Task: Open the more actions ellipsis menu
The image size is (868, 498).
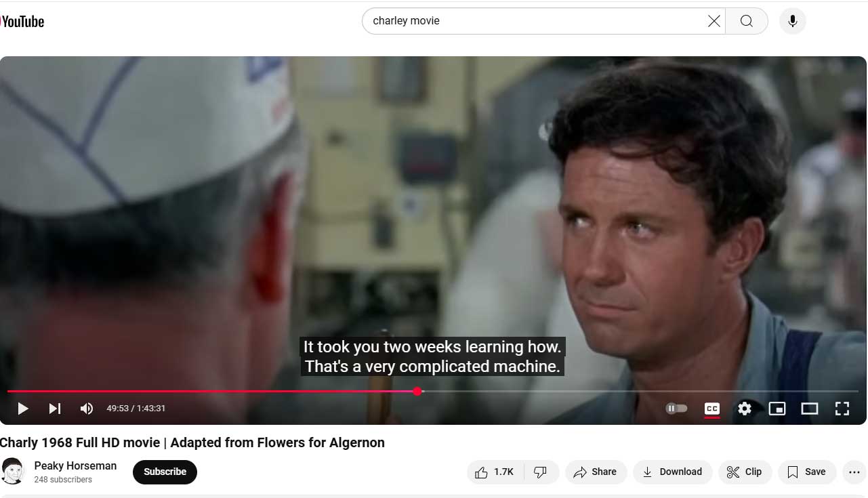Action: [x=854, y=472]
